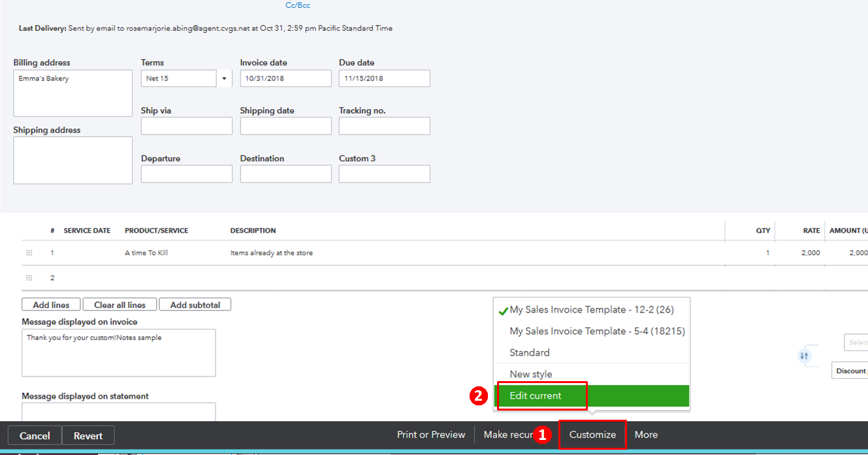Viewport: 868px width, 455px height.
Task: Toggle the discount/tax position with the blue arrows
Action: tap(804, 356)
